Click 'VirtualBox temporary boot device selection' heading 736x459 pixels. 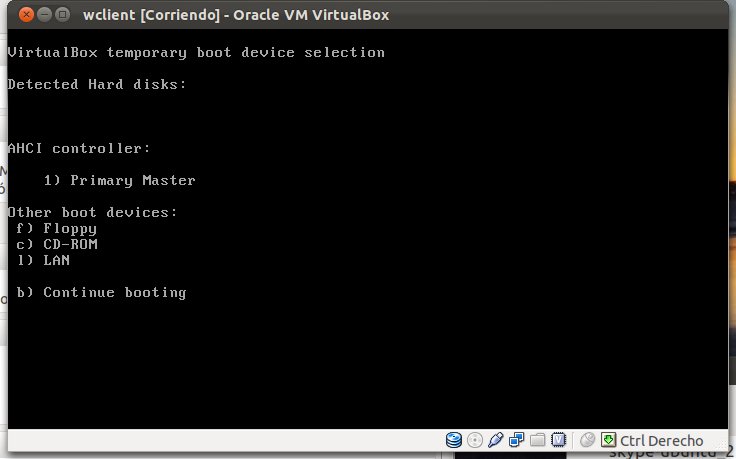(196, 53)
